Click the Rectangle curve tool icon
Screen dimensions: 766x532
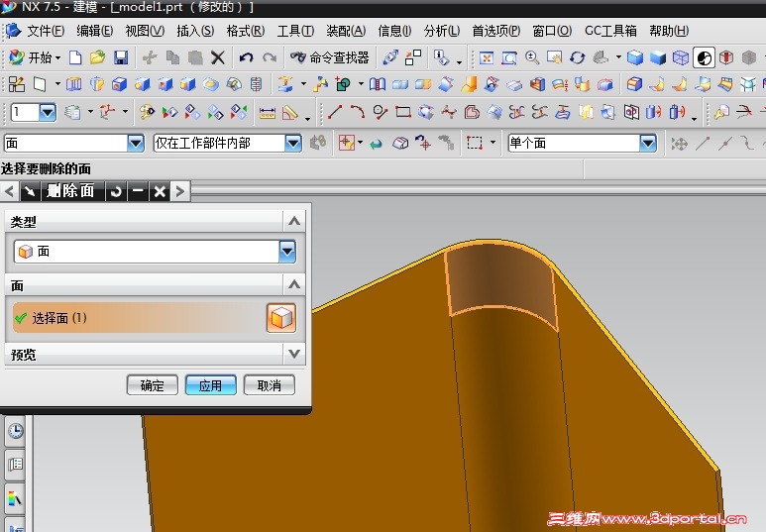[403, 112]
